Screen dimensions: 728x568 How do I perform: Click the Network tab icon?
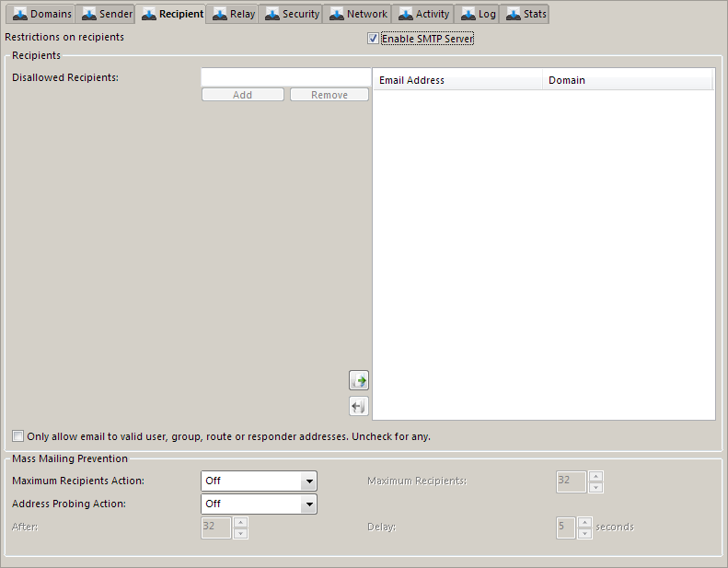[337, 14]
